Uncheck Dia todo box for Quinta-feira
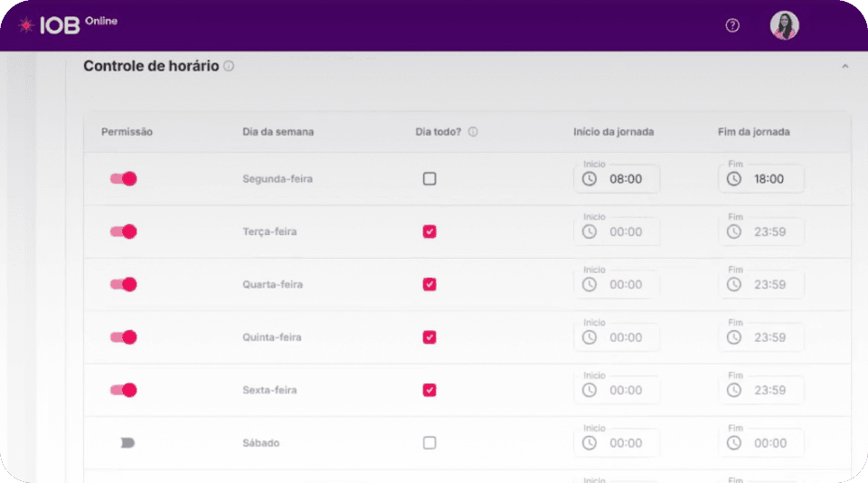 [x=429, y=337]
